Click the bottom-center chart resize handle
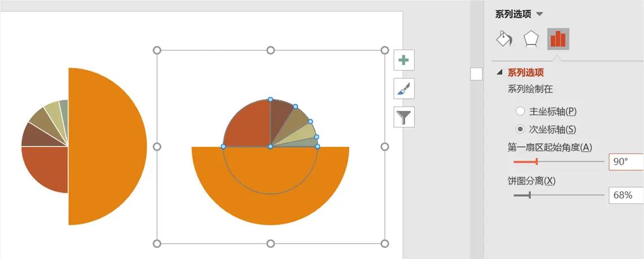644x259 pixels. point(270,244)
